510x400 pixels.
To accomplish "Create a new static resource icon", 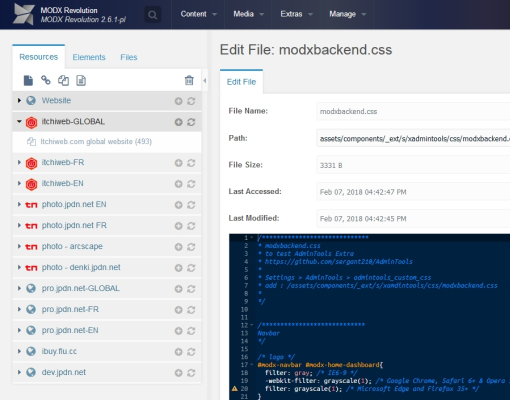I will (x=81, y=80).
